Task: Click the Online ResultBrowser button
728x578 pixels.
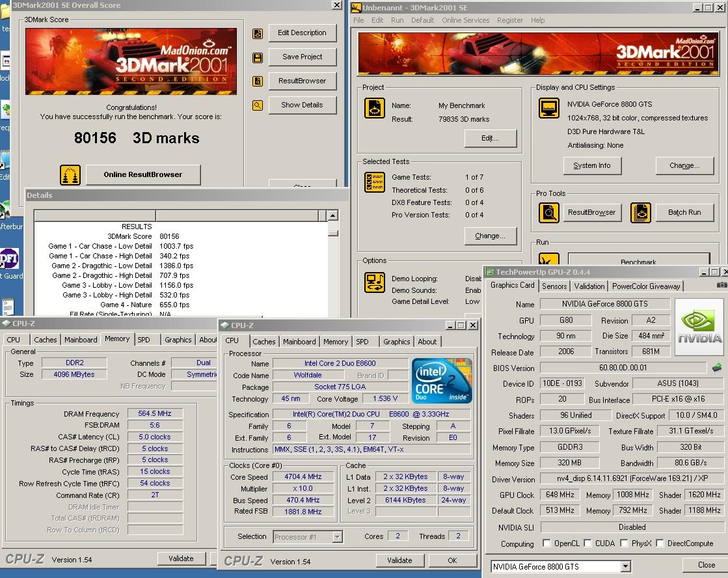Action: tap(143, 174)
